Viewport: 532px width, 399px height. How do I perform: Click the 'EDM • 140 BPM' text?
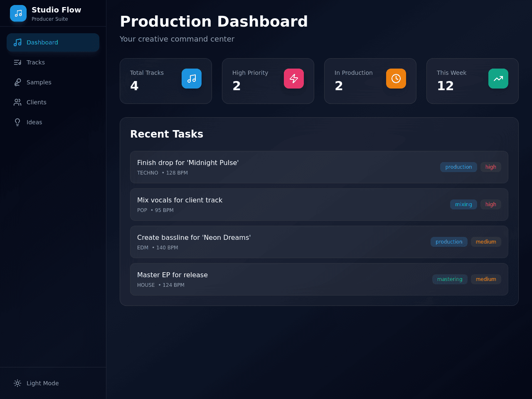[x=158, y=248]
